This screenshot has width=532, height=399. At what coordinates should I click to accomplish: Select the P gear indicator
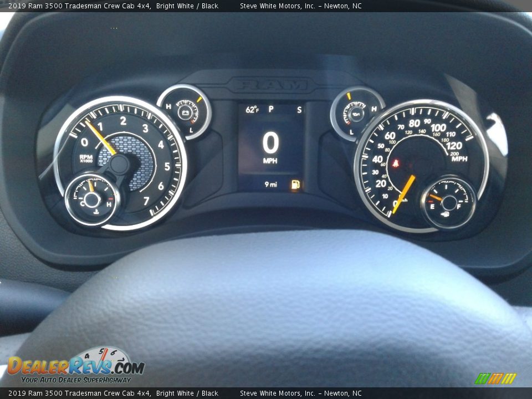(271, 109)
